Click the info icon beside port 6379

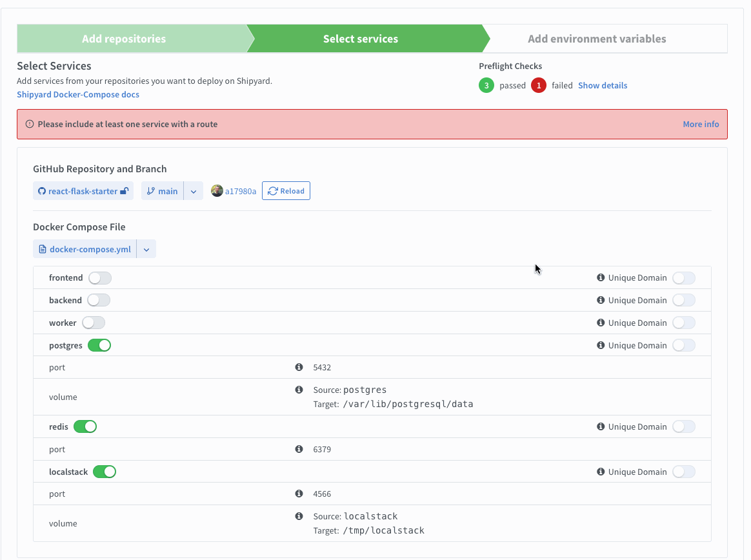pos(299,449)
